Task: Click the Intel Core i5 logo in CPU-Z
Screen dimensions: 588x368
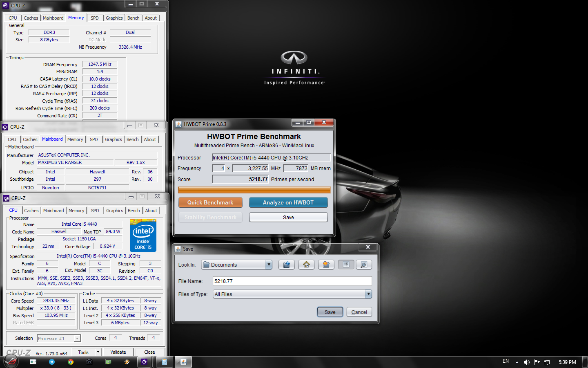Action: (143, 235)
